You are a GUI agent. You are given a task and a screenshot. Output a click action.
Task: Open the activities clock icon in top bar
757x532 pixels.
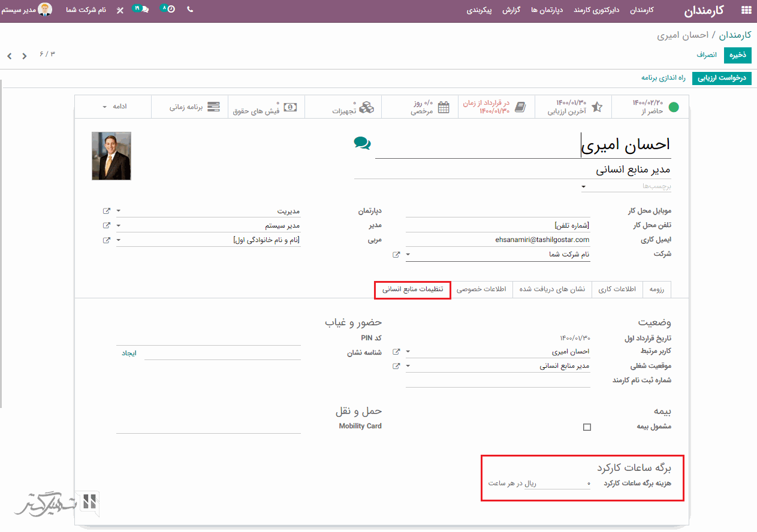point(168,10)
